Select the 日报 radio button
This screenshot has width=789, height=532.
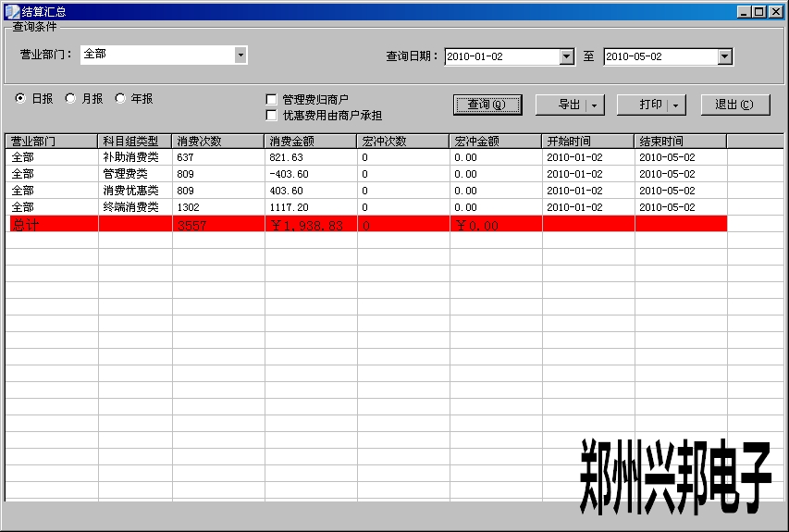20,98
